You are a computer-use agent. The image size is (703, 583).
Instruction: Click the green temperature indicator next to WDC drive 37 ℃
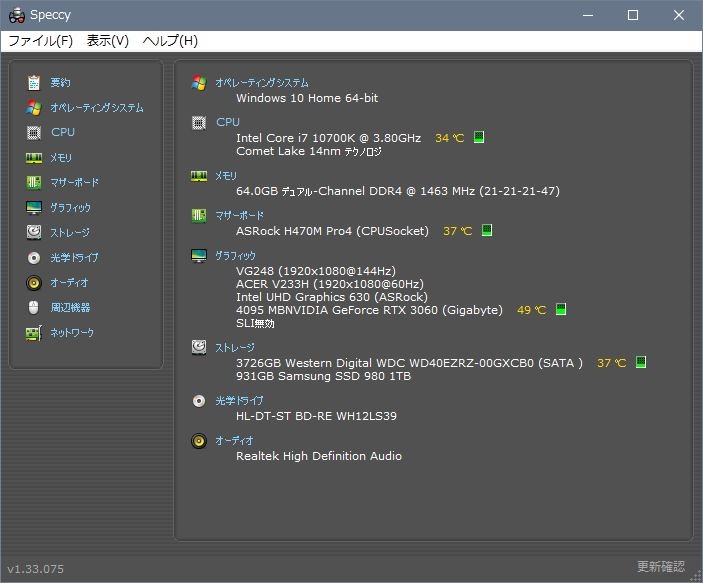point(641,362)
